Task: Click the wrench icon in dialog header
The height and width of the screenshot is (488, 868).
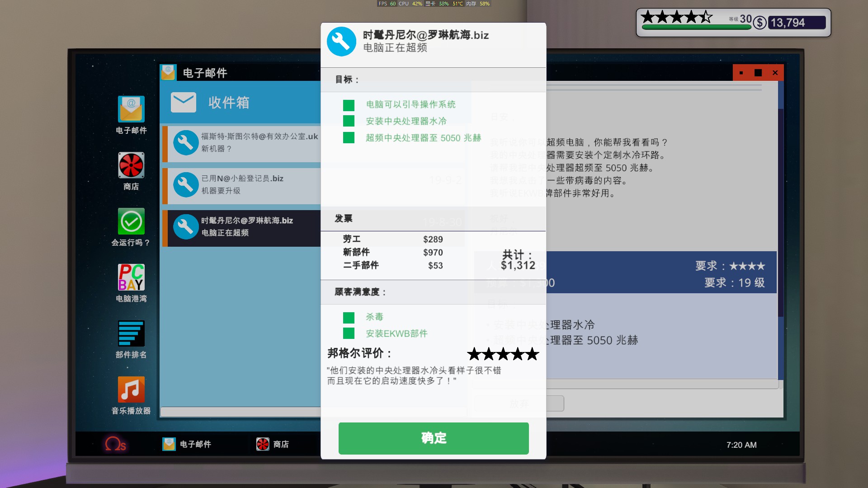Action: 341,42
